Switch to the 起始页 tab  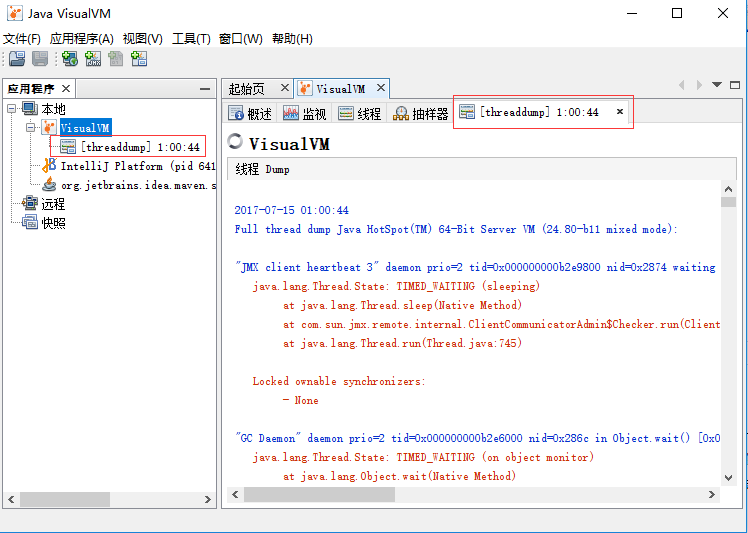click(x=247, y=89)
